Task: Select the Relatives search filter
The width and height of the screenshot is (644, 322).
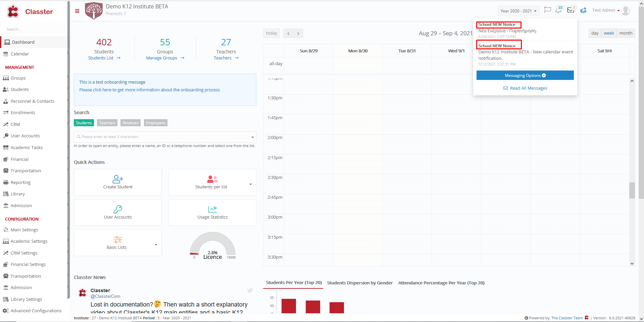Action: click(131, 123)
